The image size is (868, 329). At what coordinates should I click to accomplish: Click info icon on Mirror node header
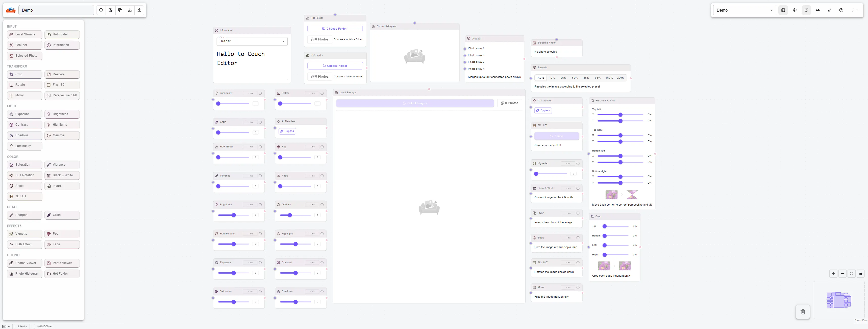(x=578, y=288)
